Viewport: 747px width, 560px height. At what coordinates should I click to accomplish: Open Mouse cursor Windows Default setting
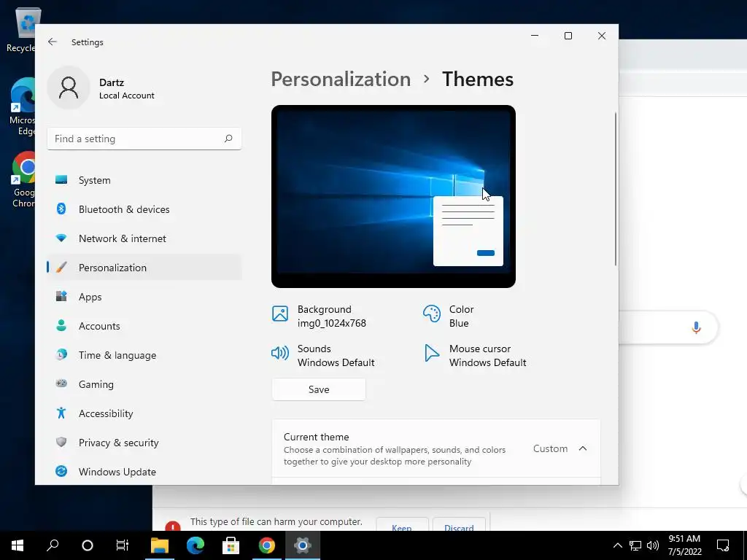(x=475, y=356)
